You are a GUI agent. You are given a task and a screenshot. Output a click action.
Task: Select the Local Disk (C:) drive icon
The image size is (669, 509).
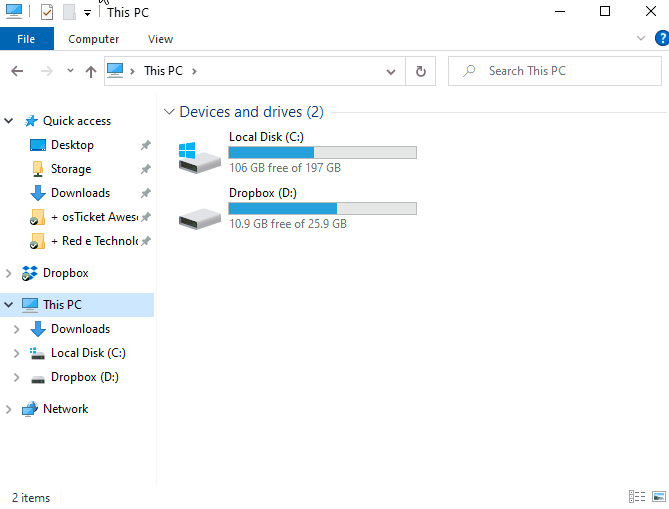click(199, 157)
